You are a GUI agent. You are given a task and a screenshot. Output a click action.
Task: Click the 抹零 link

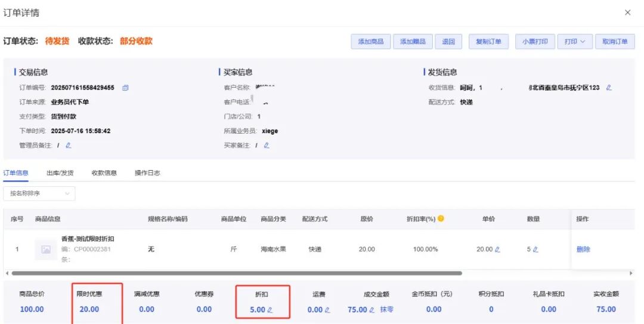click(x=386, y=309)
